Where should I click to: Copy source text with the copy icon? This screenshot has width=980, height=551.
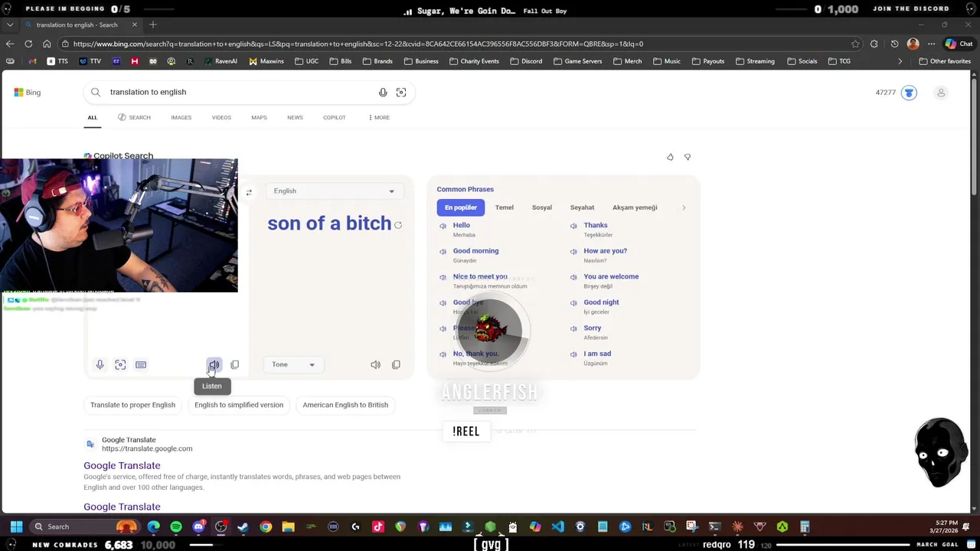pos(235,365)
